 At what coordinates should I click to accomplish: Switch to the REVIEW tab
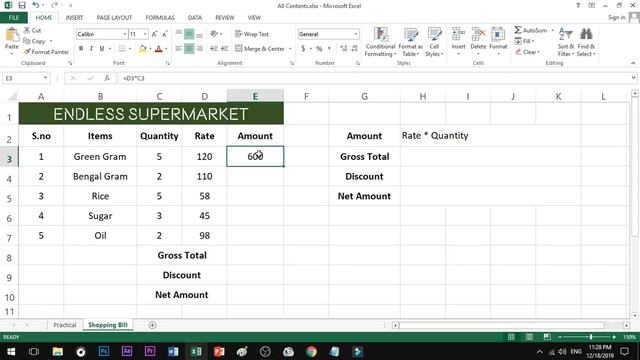coord(225,18)
